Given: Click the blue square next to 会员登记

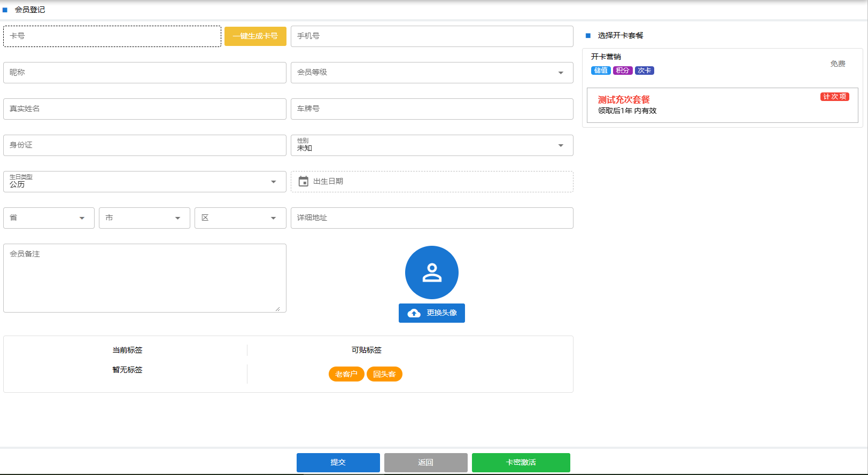Looking at the screenshot, I should (5, 10).
